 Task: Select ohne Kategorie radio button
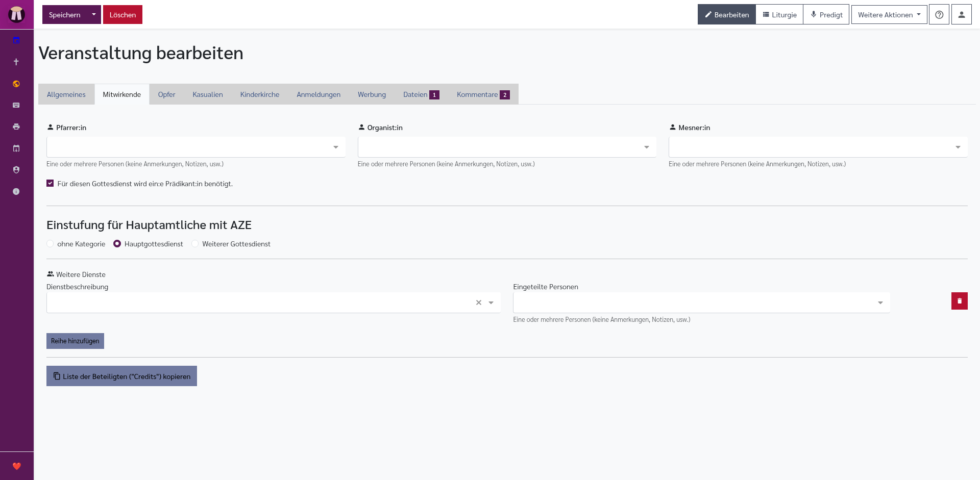click(50, 244)
